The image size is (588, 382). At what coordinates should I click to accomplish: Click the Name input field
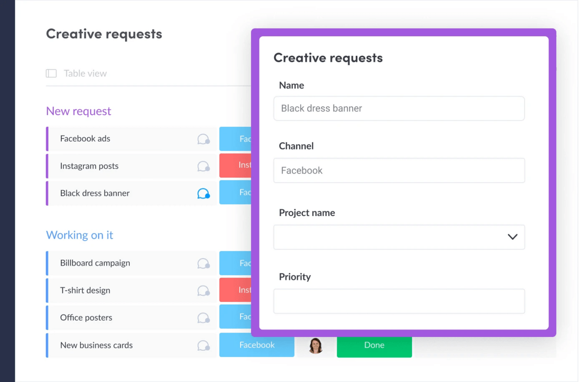(399, 108)
